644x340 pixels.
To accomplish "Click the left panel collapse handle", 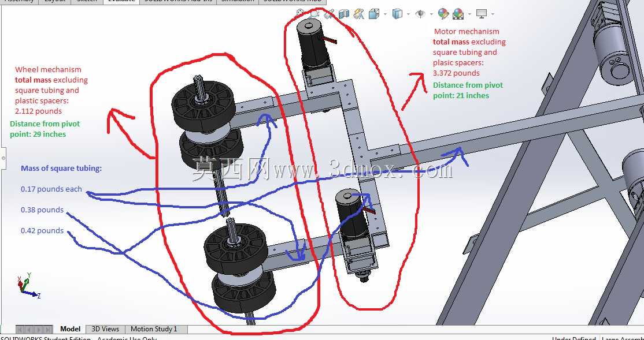I will point(3,158).
